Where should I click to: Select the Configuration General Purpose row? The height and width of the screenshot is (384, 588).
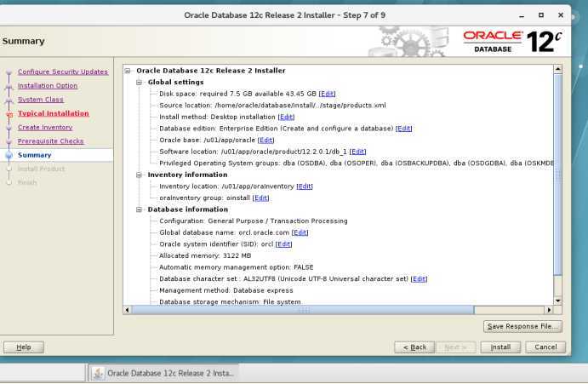[x=253, y=221]
